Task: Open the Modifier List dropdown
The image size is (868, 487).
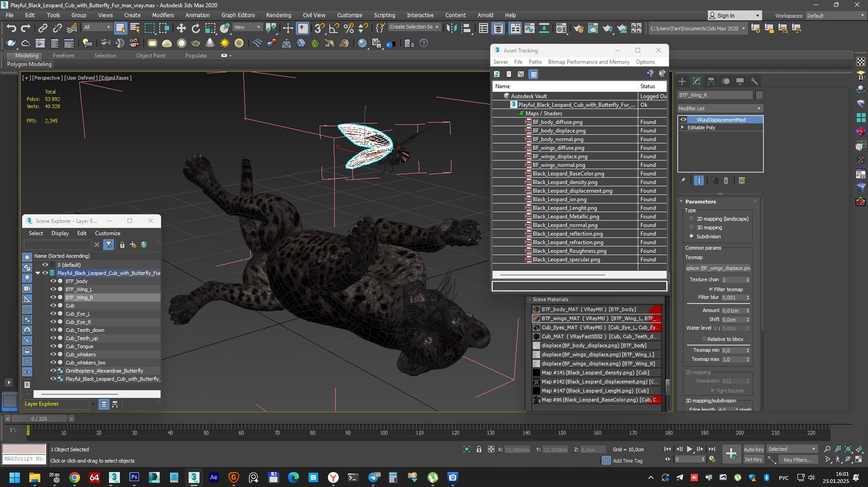Action: 720,109
